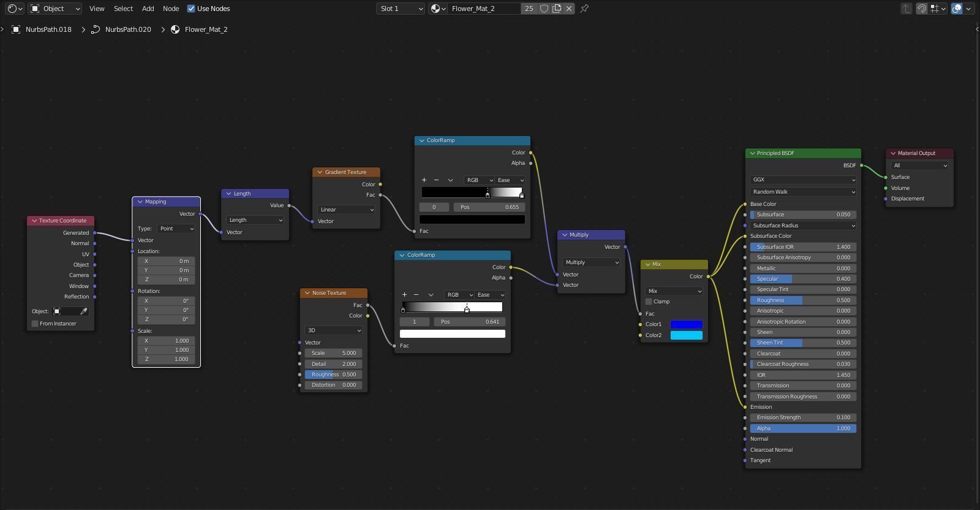
Task: Open Noise Texture 3D dimensions dropdown
Action: pyautogui.click(x=333, y=330)
